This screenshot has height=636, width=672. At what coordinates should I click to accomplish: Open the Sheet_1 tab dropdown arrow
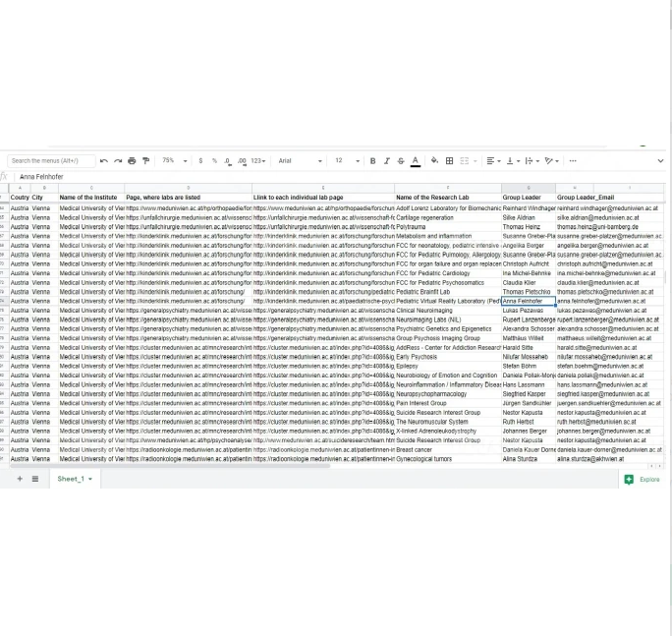pyautogui.click(x=90, y=479)
